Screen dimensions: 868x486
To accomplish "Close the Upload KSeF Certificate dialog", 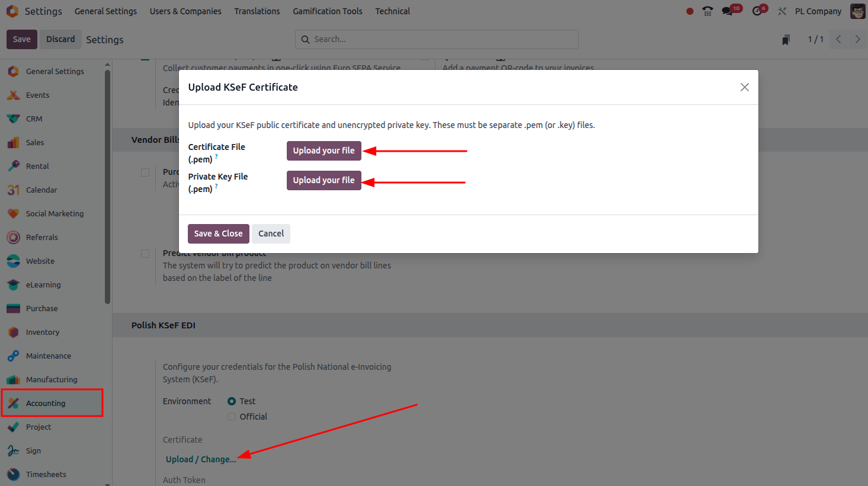I will click(744, 87).
